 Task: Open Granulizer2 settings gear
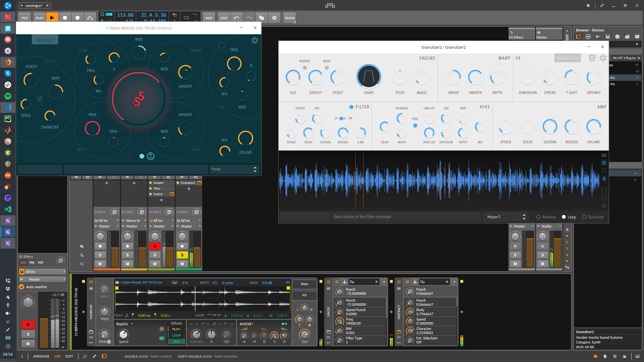click(603, 58)
